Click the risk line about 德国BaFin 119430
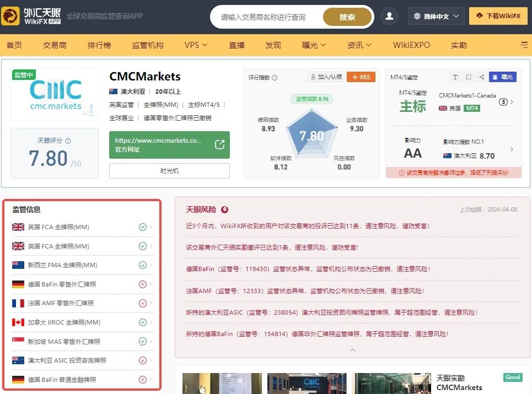Viewport: 532px width, 394px height. coord(308,269)
